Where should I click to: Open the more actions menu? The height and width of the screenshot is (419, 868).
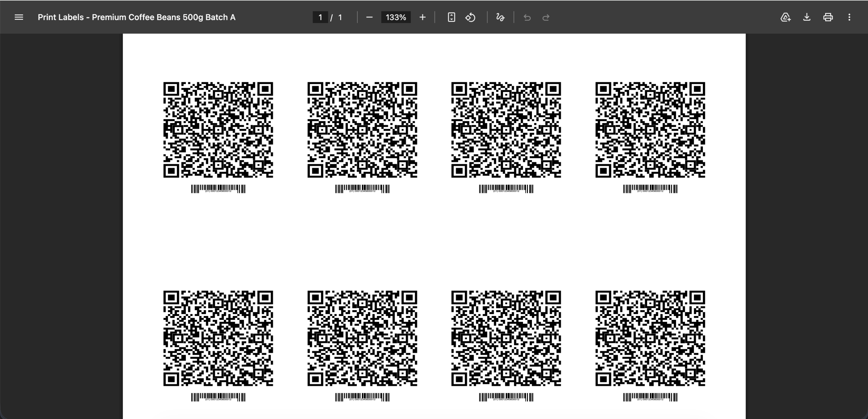click(x=849, y=17)
